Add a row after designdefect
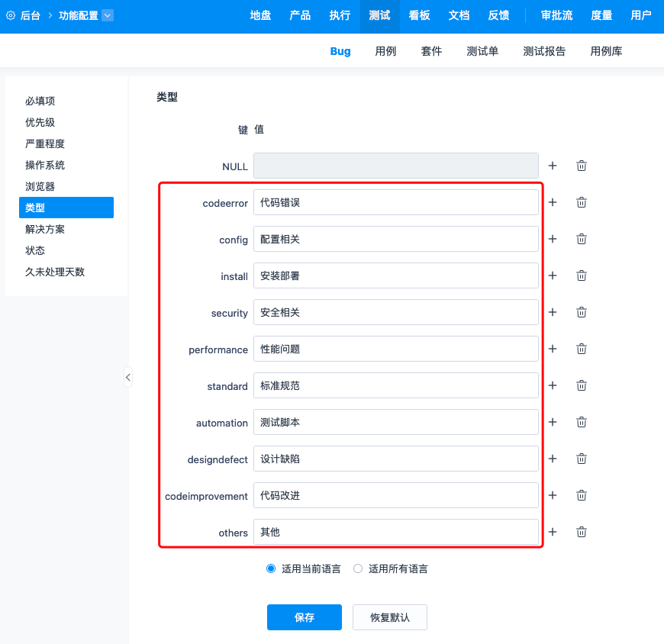Screen dimensions: 664x644 (553, 459)
